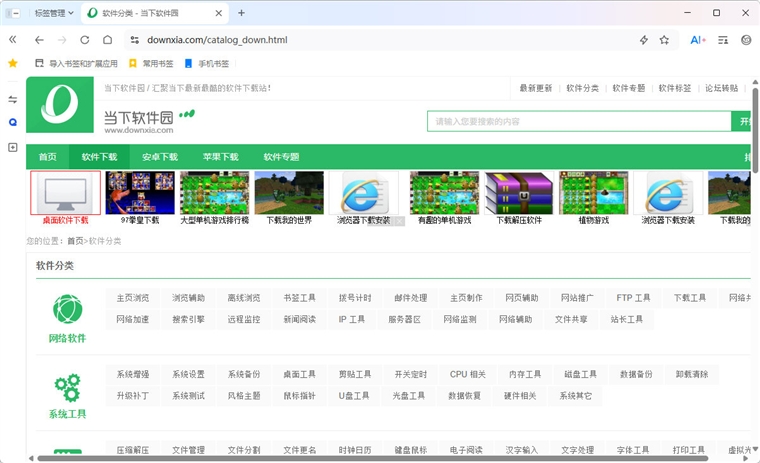The image size is (760, 463).
Task: Click the site search input field
Action: tap(579, 121)
